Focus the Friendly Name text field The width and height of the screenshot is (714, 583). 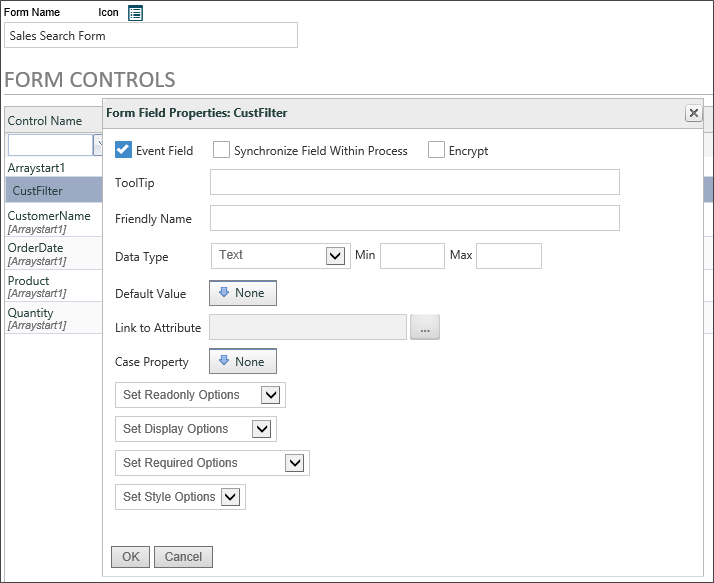point(415,218)
